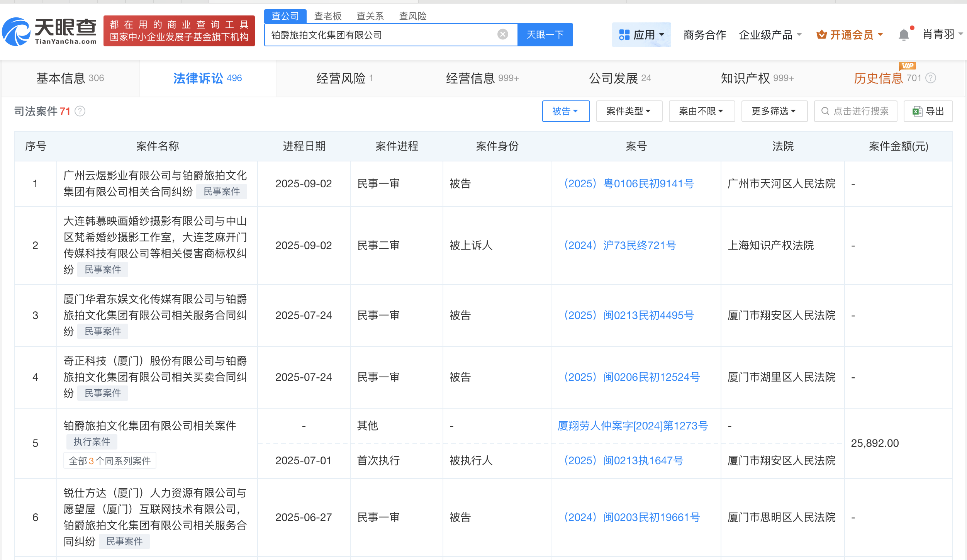Open case (2025)闽0206民初12524号
Image resolution: width=967 pixels, height=560 pixels.
click(x=632, y=377)
